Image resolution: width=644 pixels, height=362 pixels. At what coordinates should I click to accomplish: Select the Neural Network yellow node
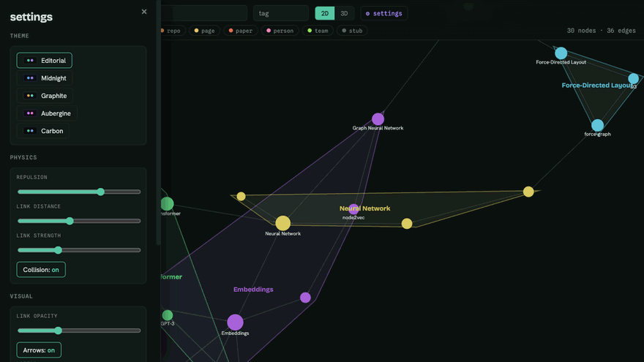point(282,223)
